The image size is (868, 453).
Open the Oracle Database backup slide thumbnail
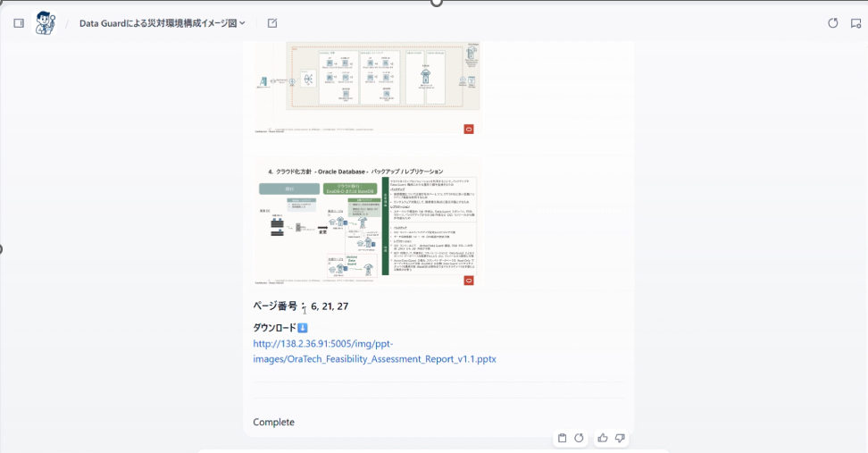coord(367,222)
